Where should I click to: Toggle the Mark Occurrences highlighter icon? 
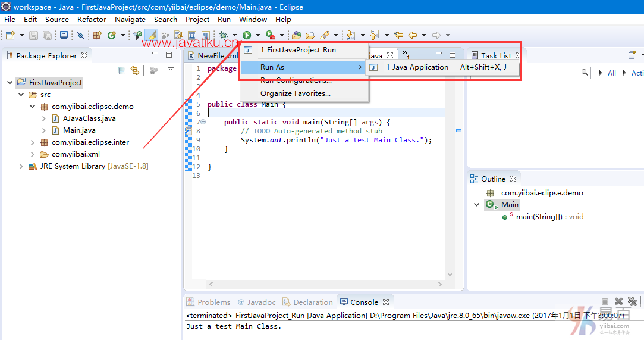click(152, 35)
